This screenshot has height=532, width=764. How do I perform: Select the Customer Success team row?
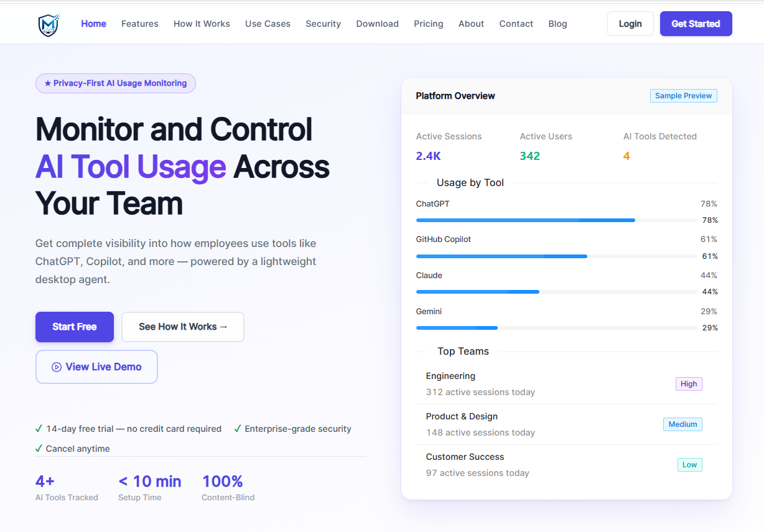point(566,465)
